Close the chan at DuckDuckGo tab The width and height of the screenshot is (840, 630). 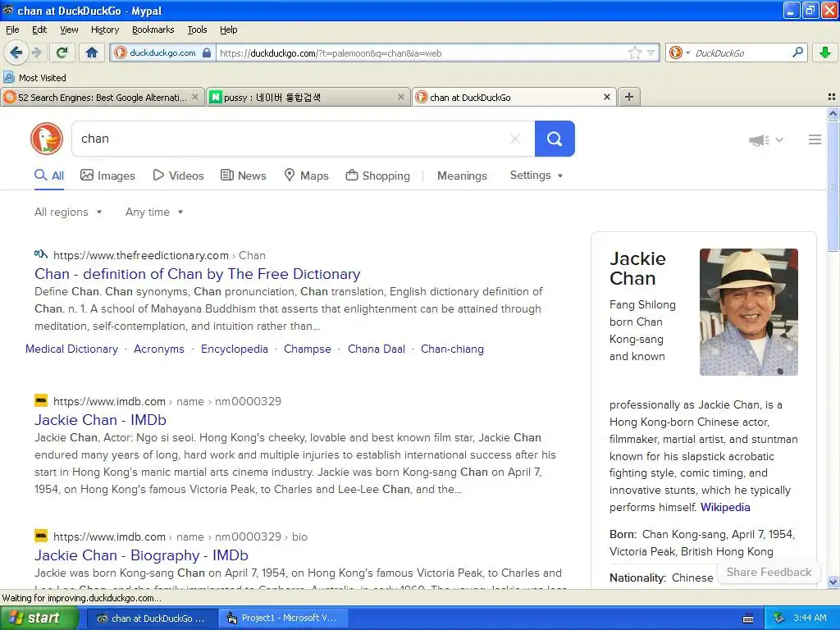point(607,97)
